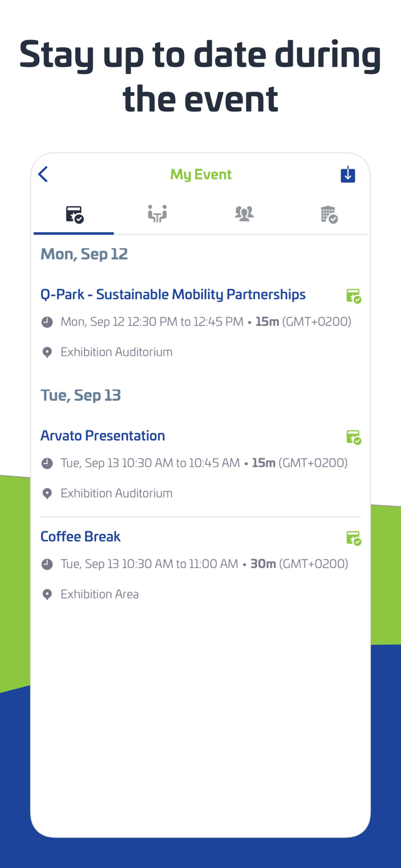Expand the Mon, Sep 12 section

tap(84, 253)
